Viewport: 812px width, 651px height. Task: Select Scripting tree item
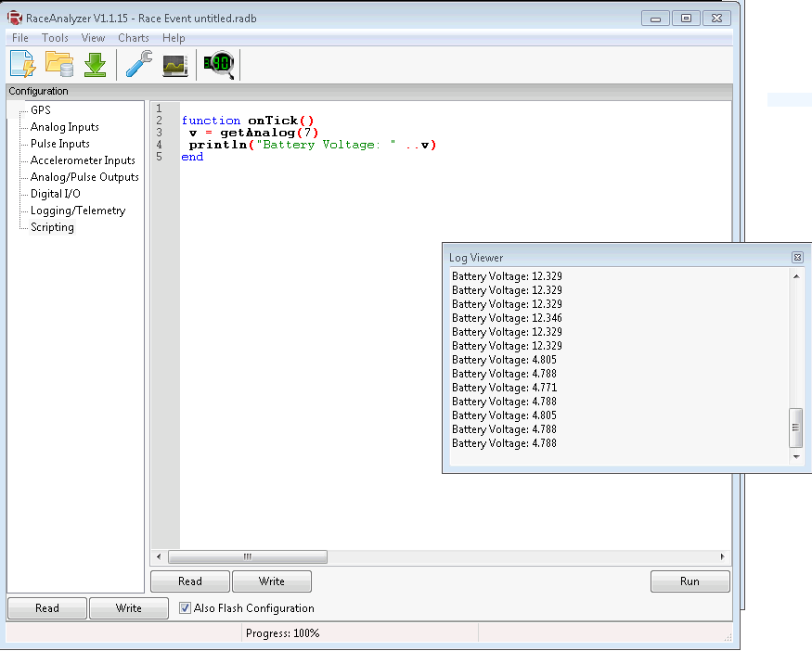(52, 227)
